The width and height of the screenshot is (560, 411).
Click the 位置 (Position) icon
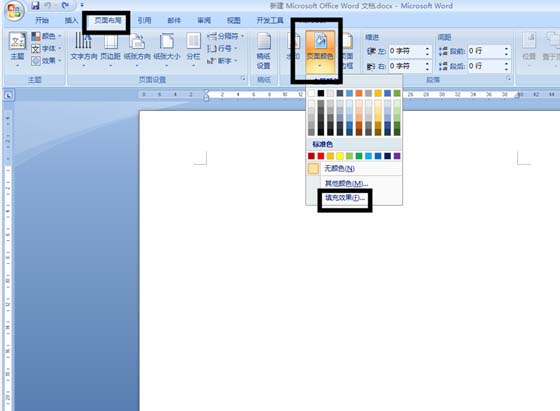(x=529, y=49)
